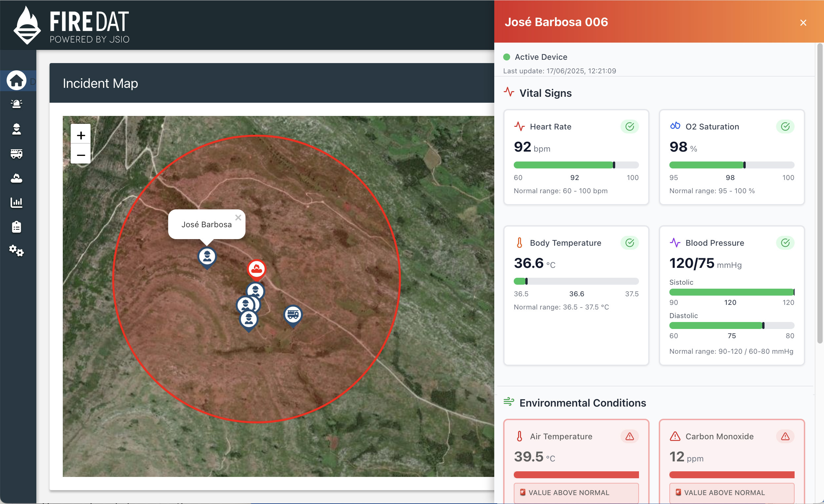
Task: Zoom out on the incident map
Action: [x=81, y=155]
